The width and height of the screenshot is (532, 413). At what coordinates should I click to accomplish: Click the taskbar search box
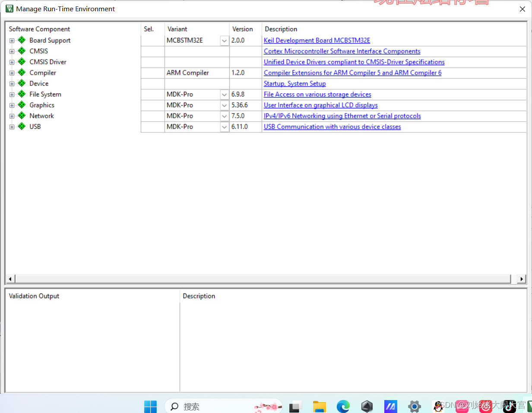[223, 406]
